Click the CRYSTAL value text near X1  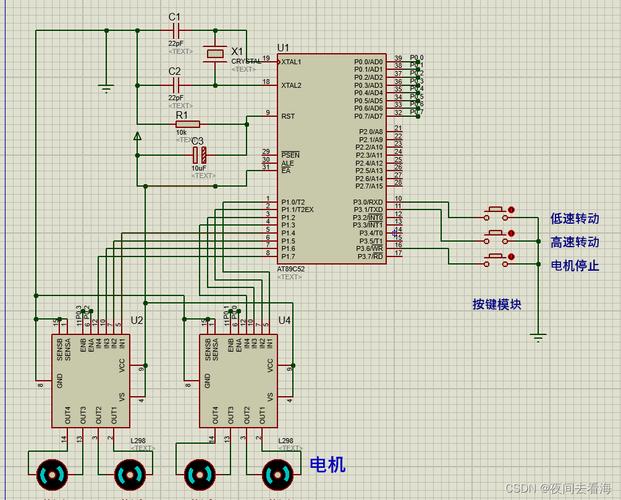click(x=246, y=61)
